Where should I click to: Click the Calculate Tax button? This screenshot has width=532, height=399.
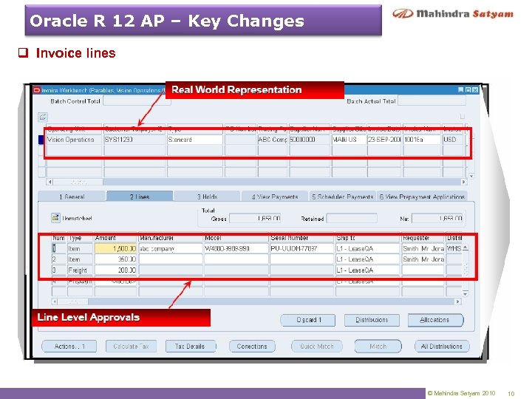[131, 347]
